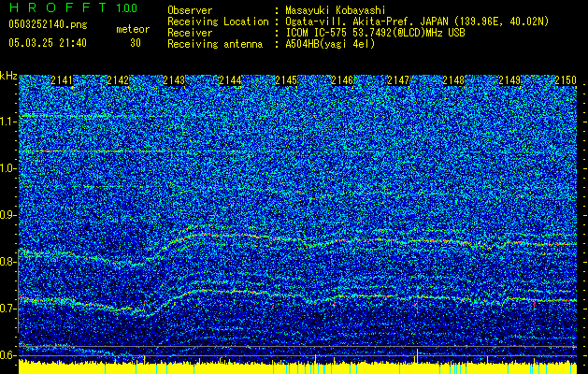Click the meteor label above the count

tap(133, 29)
